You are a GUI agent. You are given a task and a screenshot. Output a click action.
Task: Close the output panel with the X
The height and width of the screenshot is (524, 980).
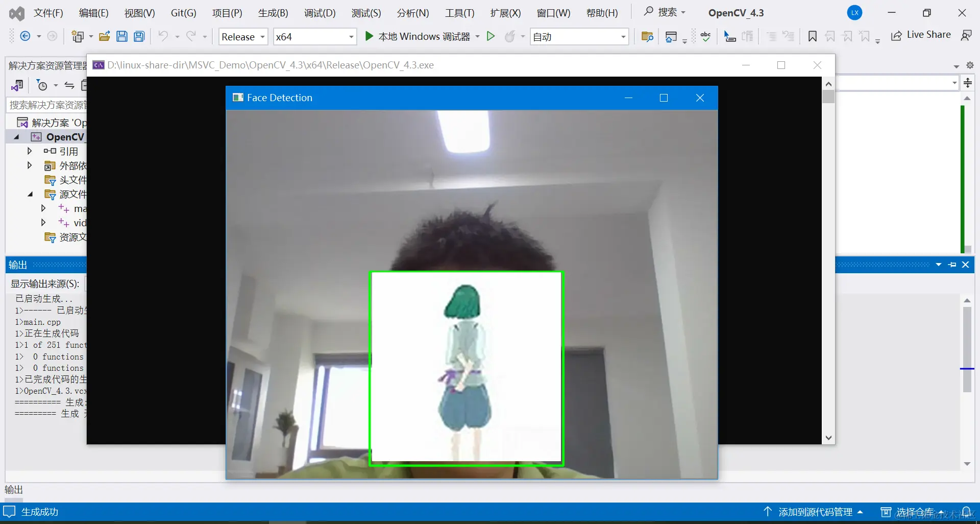(966, 265)
